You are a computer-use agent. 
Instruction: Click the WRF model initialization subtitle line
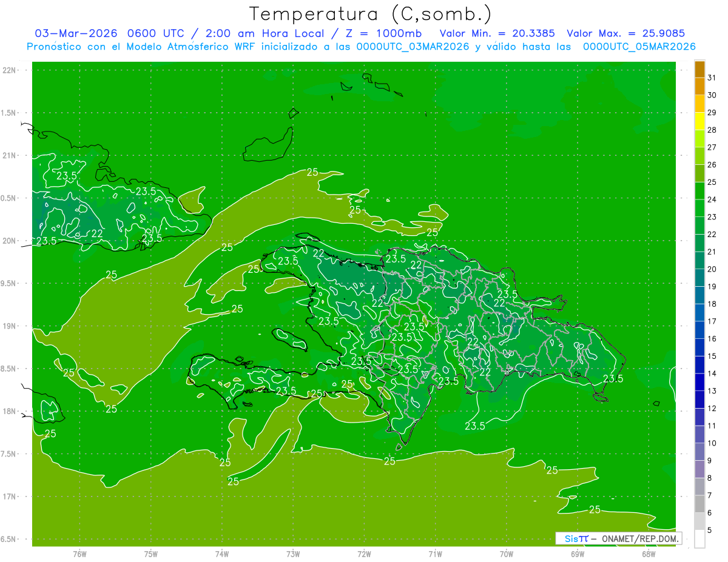tap(361, 47)
